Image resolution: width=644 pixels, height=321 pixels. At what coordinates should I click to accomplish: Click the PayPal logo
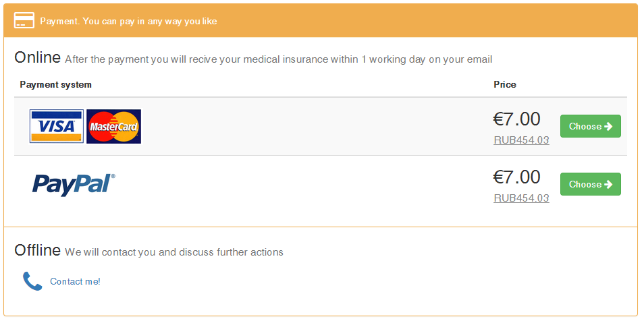tap(74, 185)
